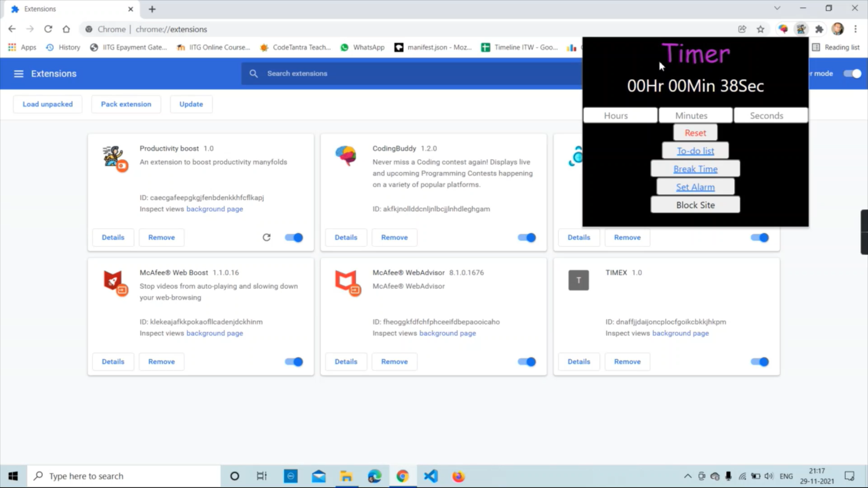Viewport: 868px width, 488px height.
Task: Click the Productivity boost rocket icon
Action: (114, 157)
